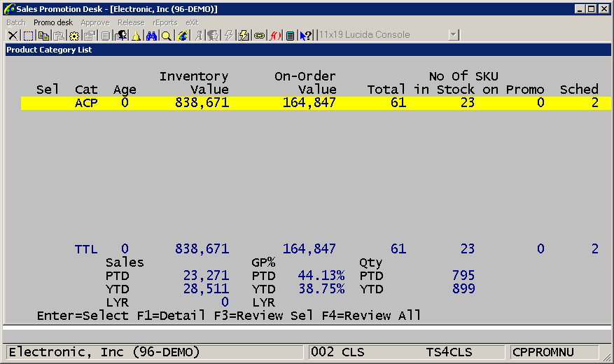Open the globe web browser icon
Screen dimensions: 614x364
coord(182,36)
